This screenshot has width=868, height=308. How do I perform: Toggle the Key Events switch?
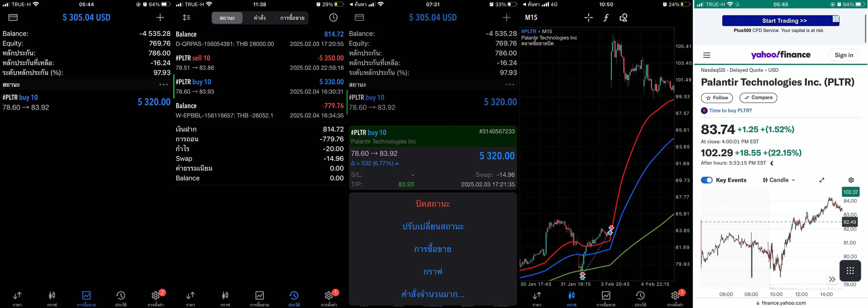coord(707,180)
